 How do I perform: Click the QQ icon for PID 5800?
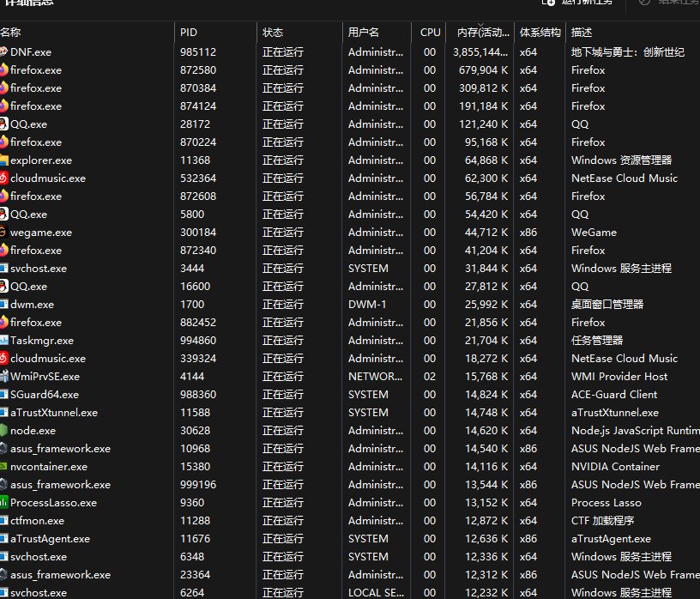[3, 214]
